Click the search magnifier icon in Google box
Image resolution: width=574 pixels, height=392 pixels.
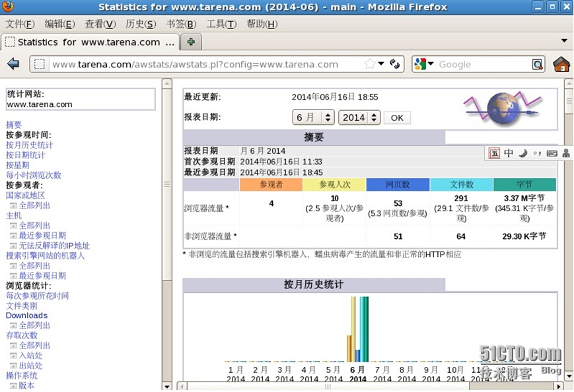coord(538,65)
